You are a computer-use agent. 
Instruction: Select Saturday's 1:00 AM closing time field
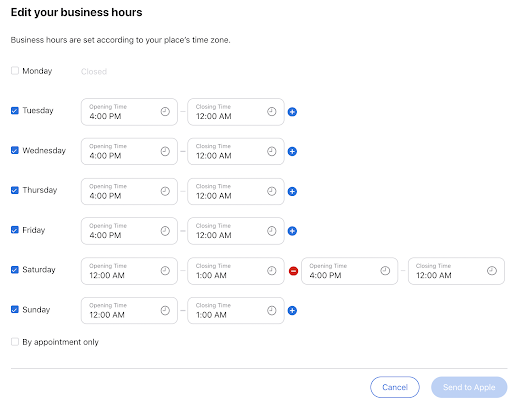[236, 271]
